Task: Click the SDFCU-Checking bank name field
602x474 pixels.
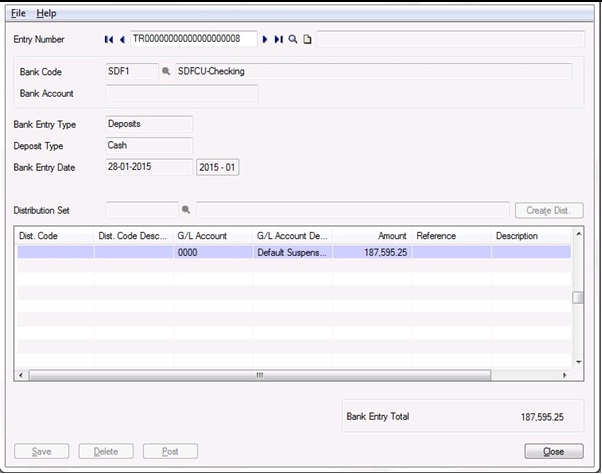Action: [x=374, y=71]
